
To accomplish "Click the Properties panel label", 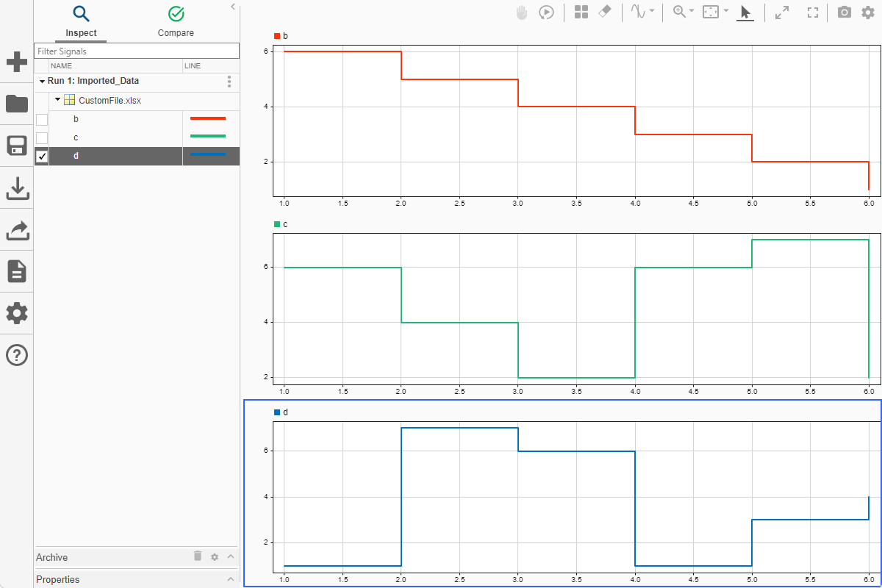I will (x=58, y=579).
